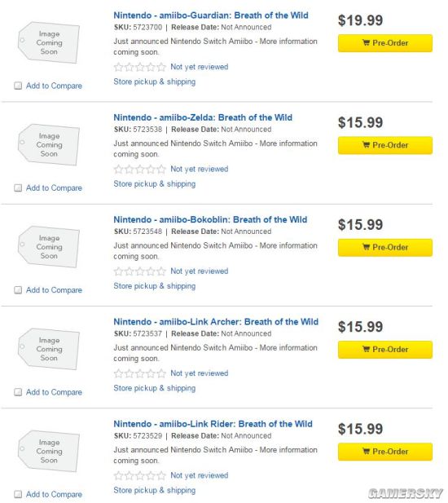Image resolution: width=448 pixels, height=503 pixels.
Task: Open the Zelda amiibo image placeholder
Action: coord(49,144)
